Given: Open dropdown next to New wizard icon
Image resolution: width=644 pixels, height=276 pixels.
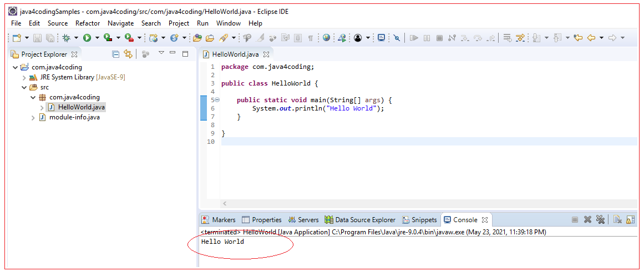Looking at the screenshot, I should click(x=27, y=38).
